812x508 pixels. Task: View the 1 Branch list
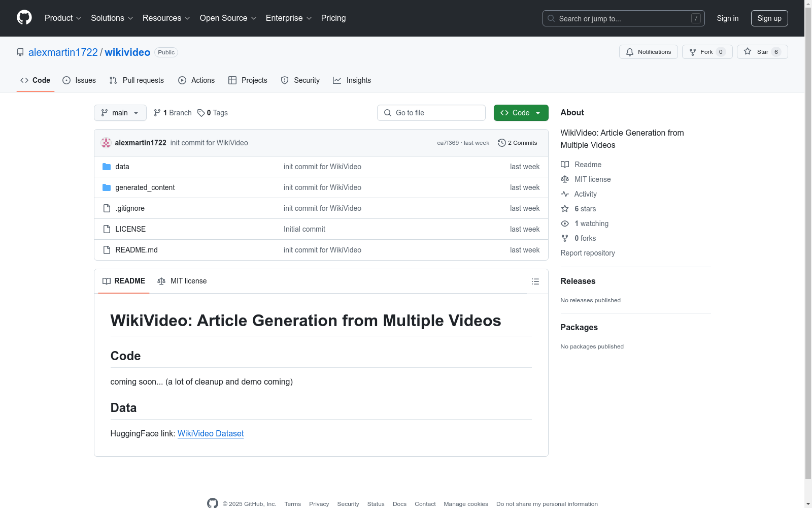173,113
